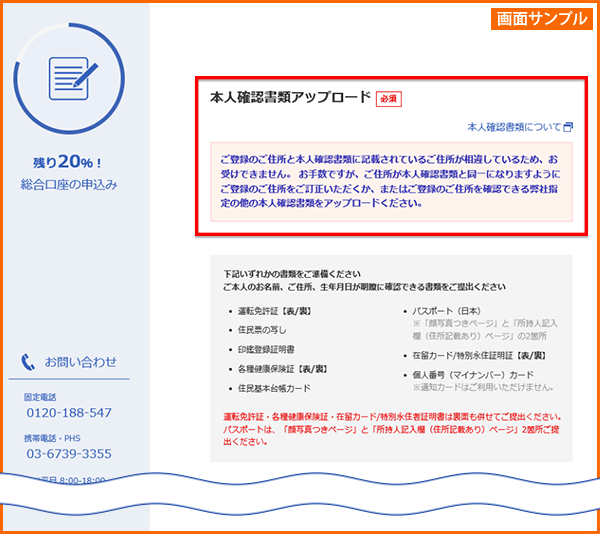
Task: Click the 残り20%! progress text
Action: pos(68,162)
